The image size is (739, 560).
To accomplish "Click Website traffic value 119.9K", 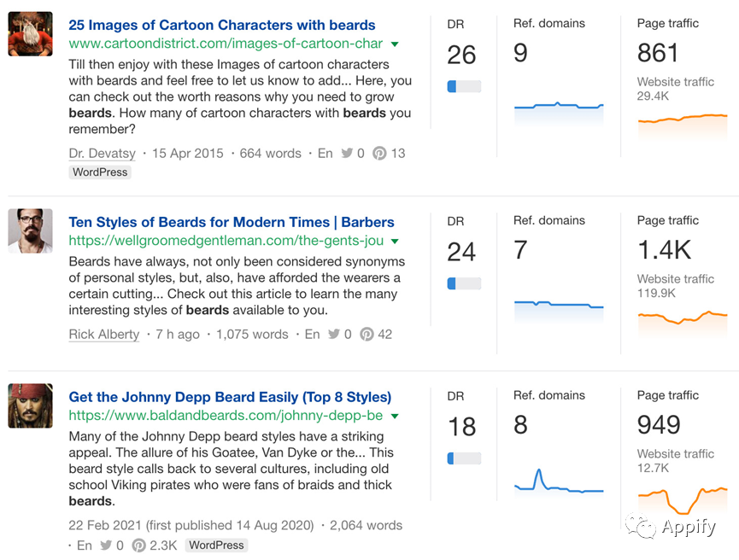I will (656, 293).
